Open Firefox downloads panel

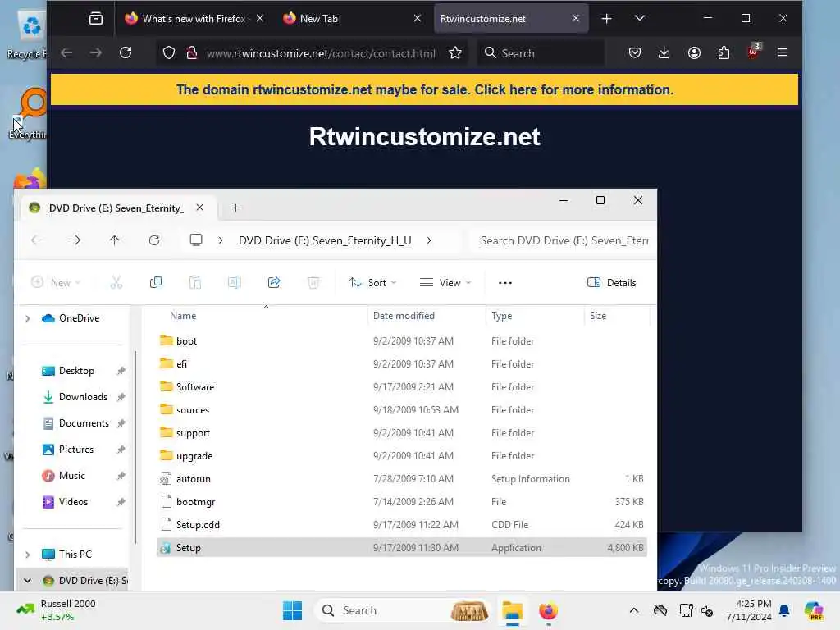point(664,52)
